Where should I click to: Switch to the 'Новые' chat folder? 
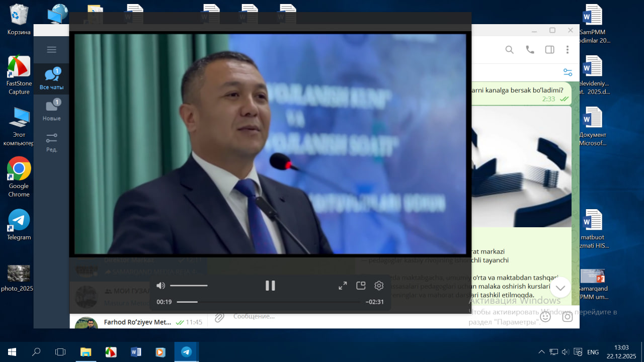pos(51,111)
